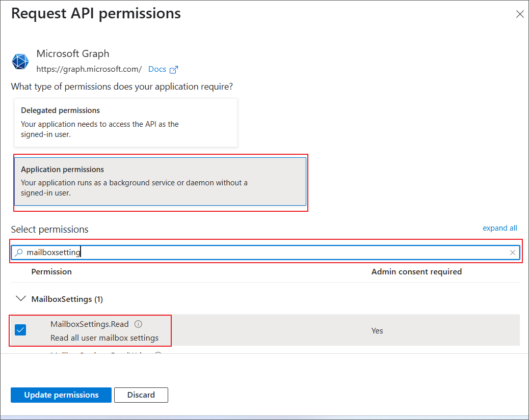
Task: Click the Yes value in the admin consent column
Action: (377, 331)
